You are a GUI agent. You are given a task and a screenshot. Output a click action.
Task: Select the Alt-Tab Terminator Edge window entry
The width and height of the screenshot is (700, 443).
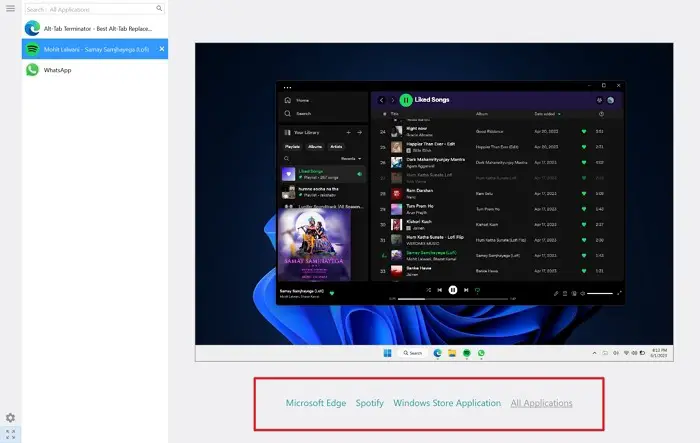pos(95,29)
